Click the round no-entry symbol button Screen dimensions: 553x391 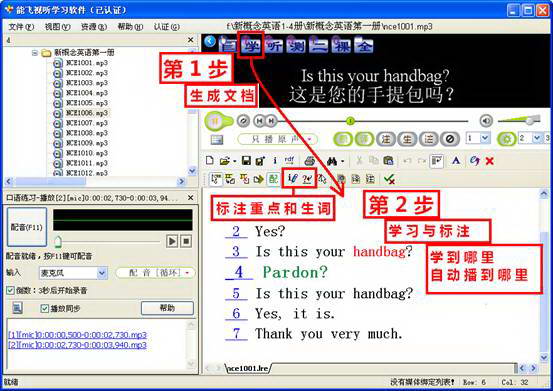click(450, 139)
